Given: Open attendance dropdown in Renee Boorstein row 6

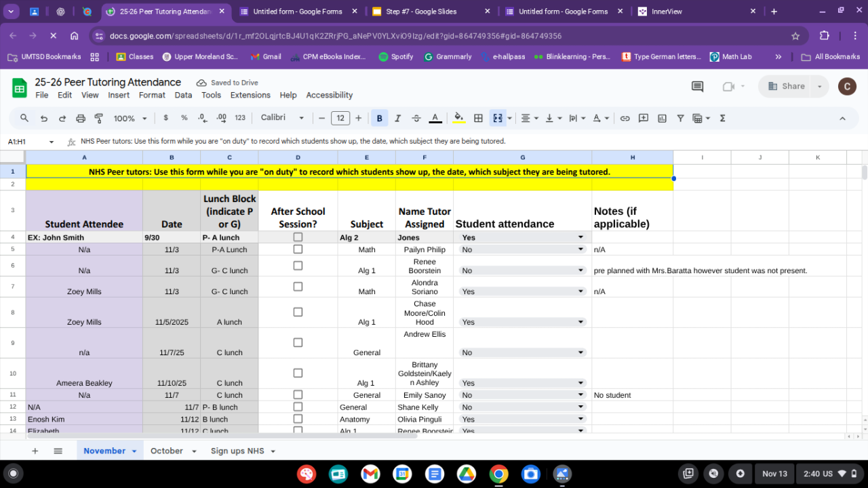Looking at the screenshot, I should click(x=580, y=270).
